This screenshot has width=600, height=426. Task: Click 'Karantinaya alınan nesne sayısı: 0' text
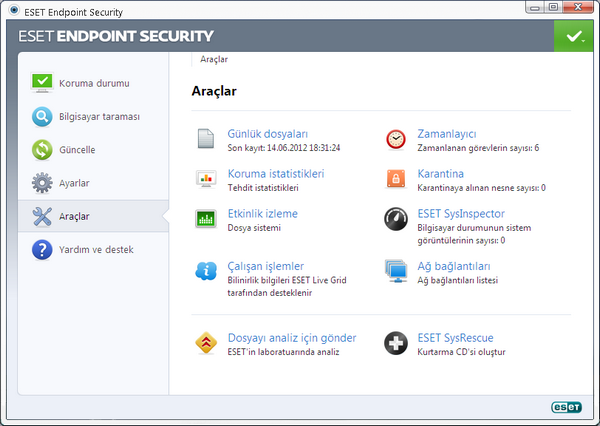[481, 188]
